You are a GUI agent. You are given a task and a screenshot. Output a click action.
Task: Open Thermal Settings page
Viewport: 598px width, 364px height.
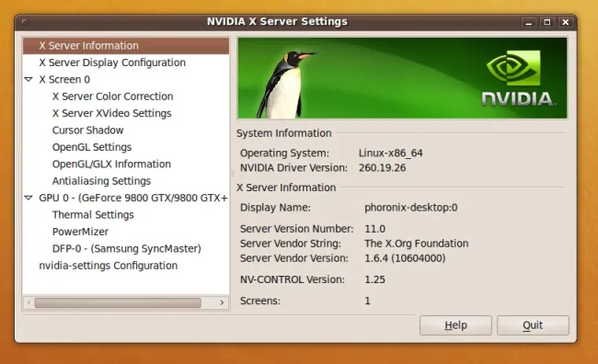(93, 214)
